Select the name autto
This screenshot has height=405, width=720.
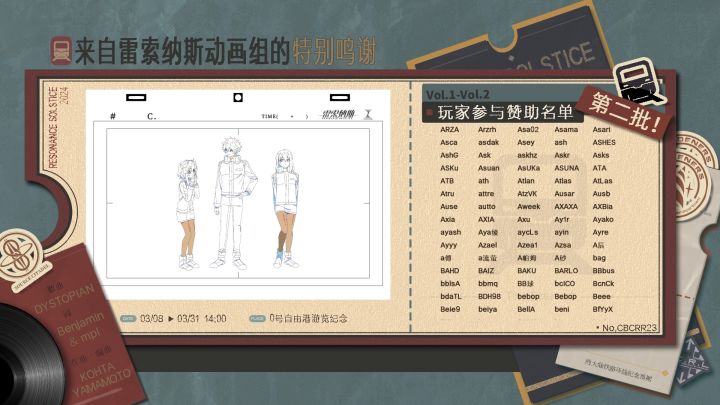[487, 207]
